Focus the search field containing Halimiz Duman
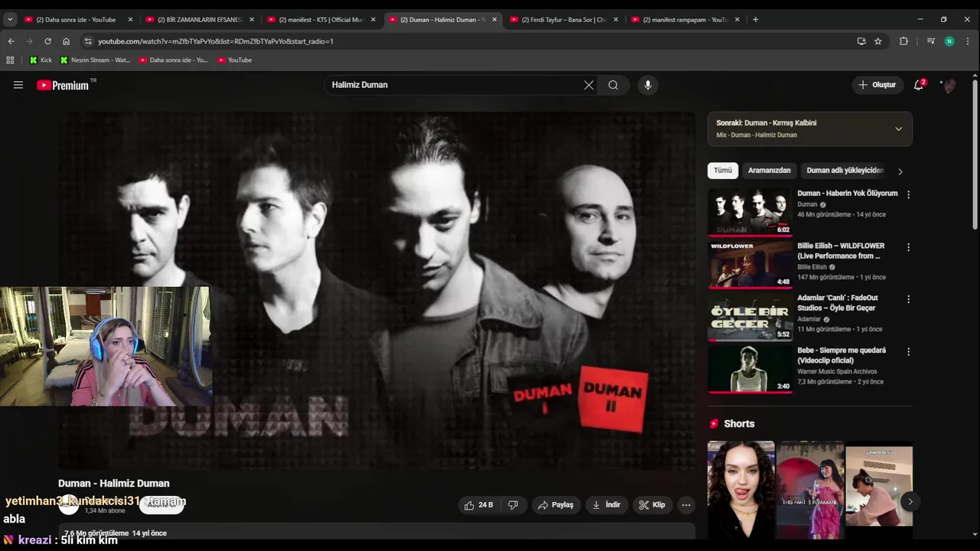The width and height of the screenshot is (980, 551). (452, 85)
